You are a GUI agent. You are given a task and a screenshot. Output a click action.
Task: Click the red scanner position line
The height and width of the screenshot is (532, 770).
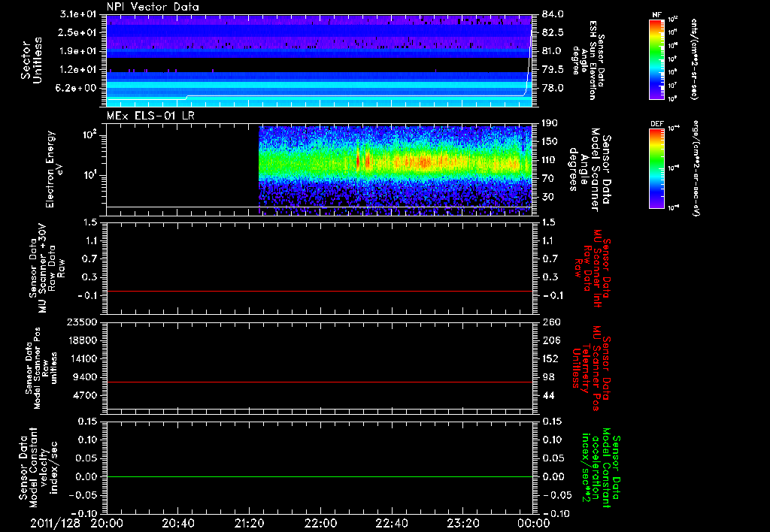click(320, 382)
